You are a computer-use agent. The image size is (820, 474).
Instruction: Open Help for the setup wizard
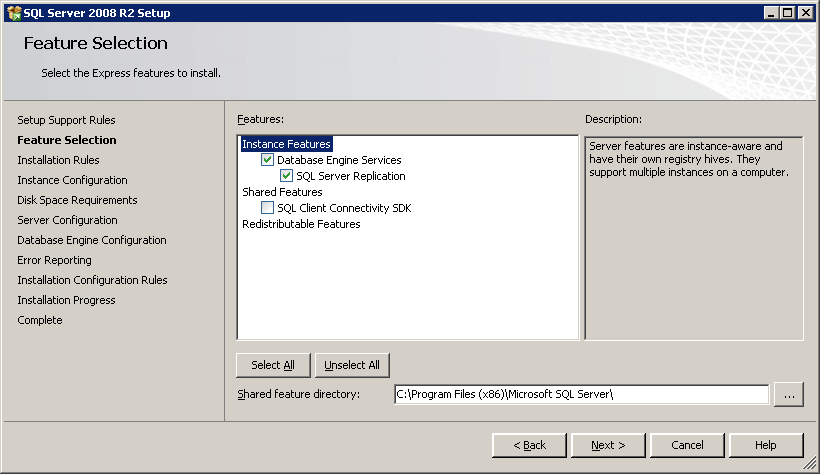click(766, 445)
